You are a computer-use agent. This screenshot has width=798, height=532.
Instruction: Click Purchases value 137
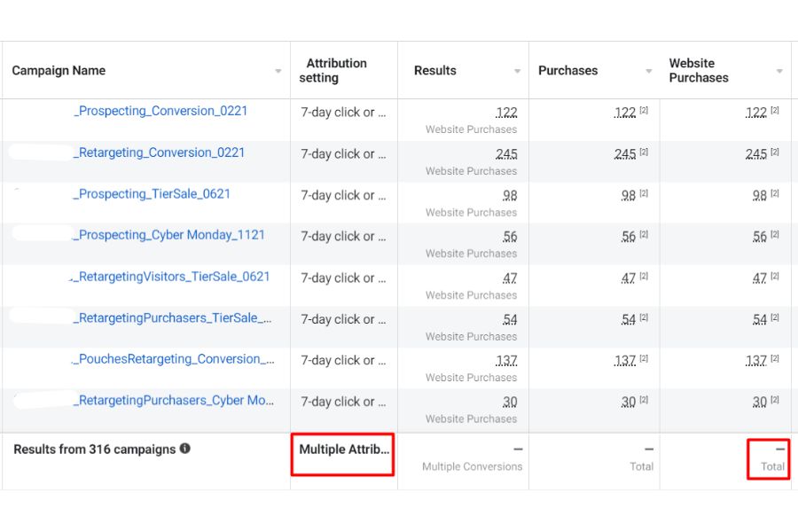click(625, 361)
